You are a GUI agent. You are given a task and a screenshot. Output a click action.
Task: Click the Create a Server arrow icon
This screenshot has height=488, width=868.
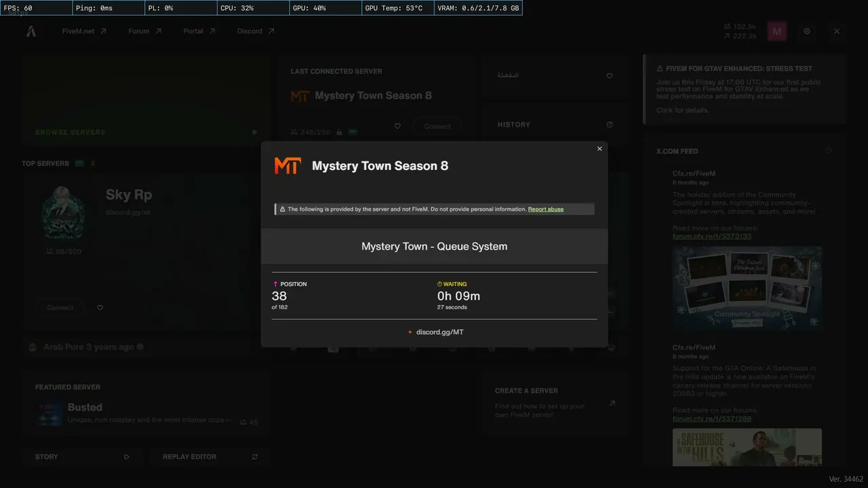click(x=612, y=403)
